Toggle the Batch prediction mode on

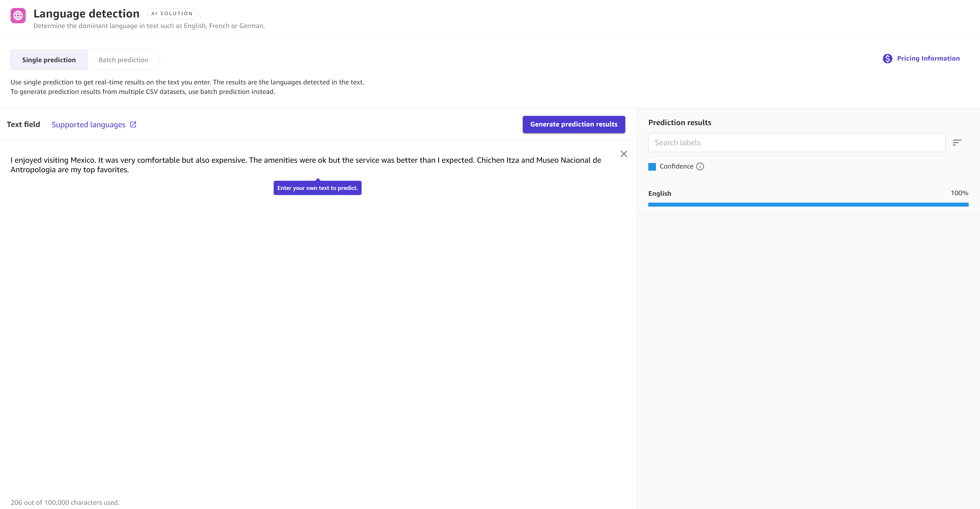(123, 60)
